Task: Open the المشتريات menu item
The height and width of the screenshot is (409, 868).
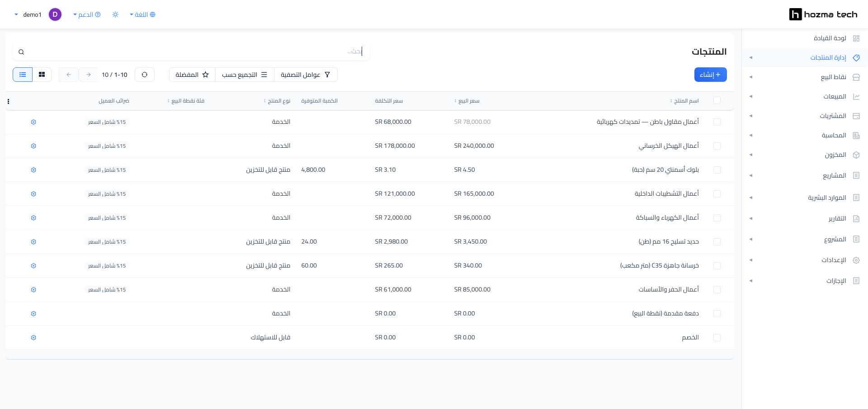Action: coord(833,116)
